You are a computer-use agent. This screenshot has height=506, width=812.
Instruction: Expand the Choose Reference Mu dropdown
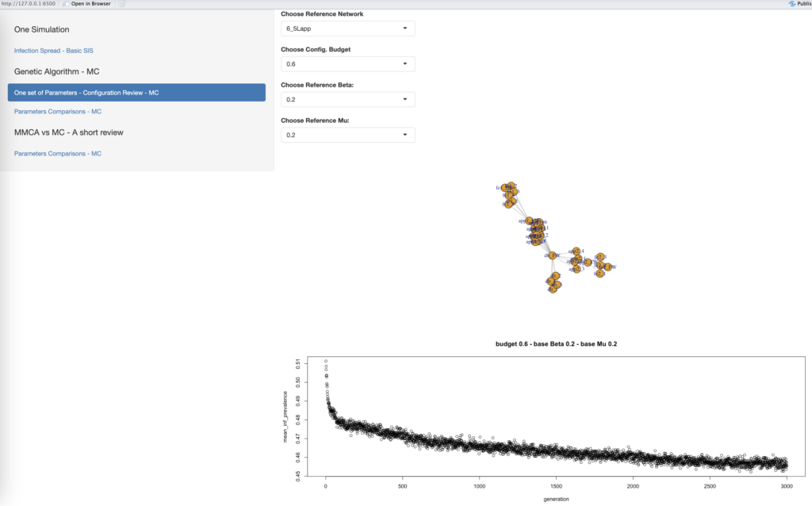pyautogui.click(x=348, y=135)
